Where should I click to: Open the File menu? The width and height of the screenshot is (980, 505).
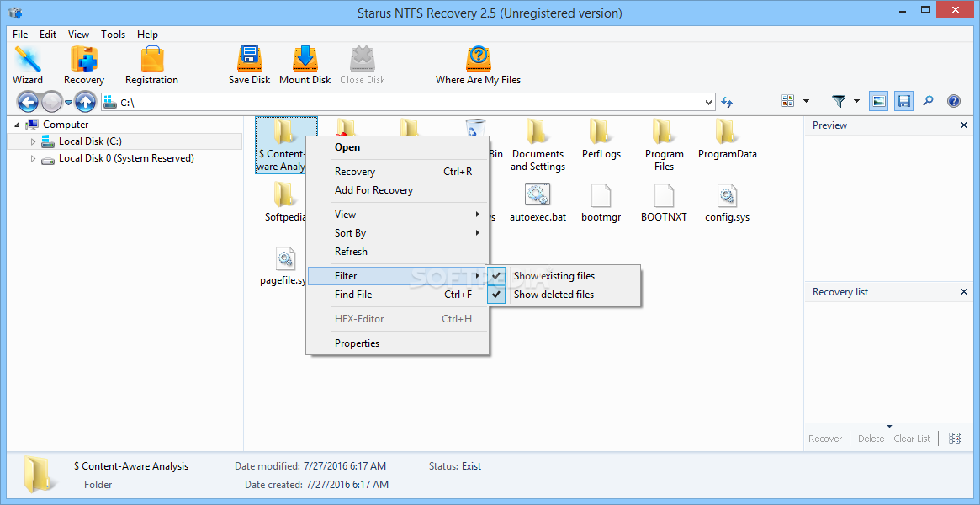20,35
